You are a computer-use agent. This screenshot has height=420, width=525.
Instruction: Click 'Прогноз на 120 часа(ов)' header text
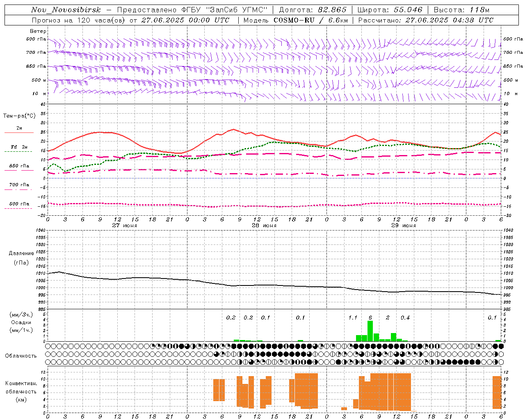[79, 20]
